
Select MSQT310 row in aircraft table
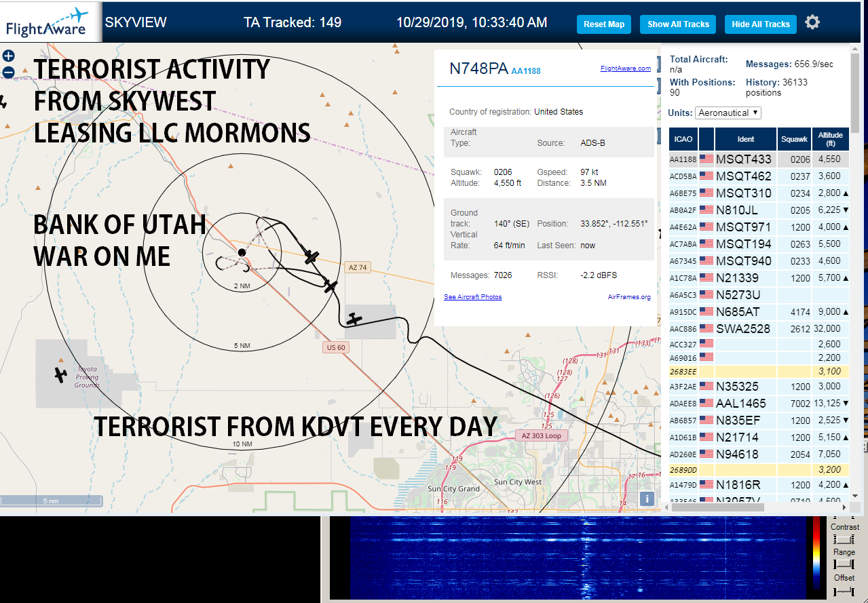tap(759, 193)
